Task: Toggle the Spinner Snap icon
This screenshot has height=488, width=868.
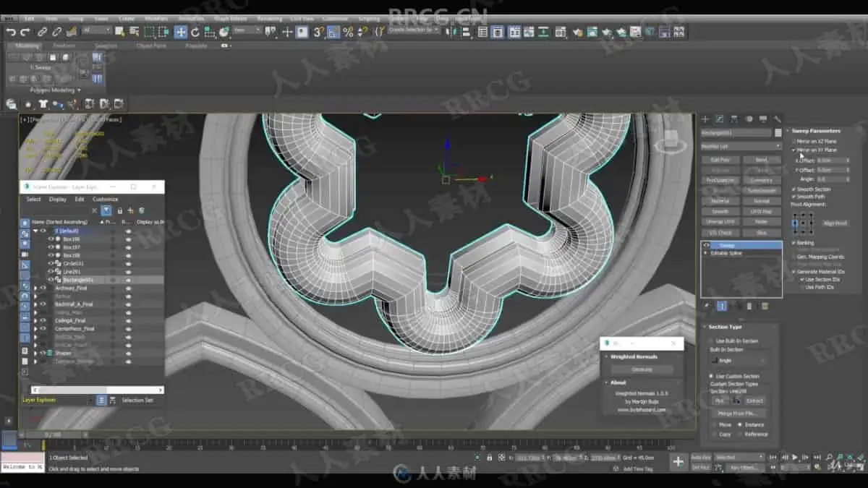Action: point(363,32)
